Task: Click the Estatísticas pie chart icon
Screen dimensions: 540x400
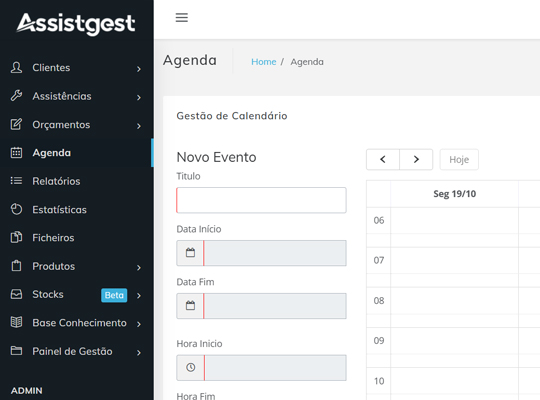Action: [16, 209]
